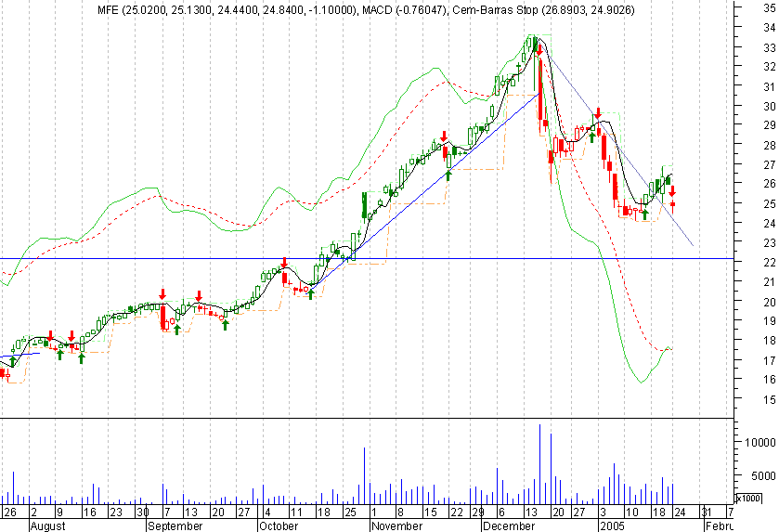
Task: Click the 5000 volume axis label
Action: [763, 476]
